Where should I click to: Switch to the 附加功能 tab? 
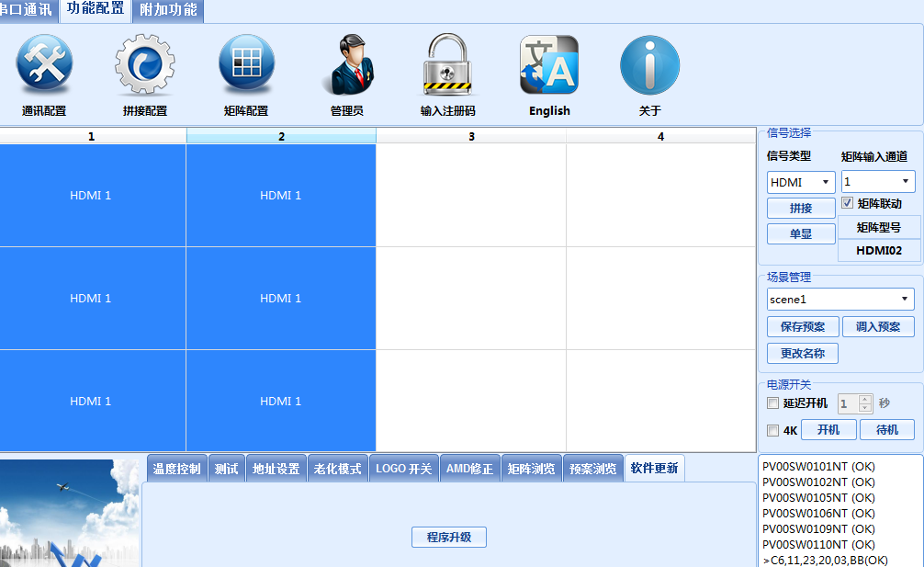click(x=168, y=10)
